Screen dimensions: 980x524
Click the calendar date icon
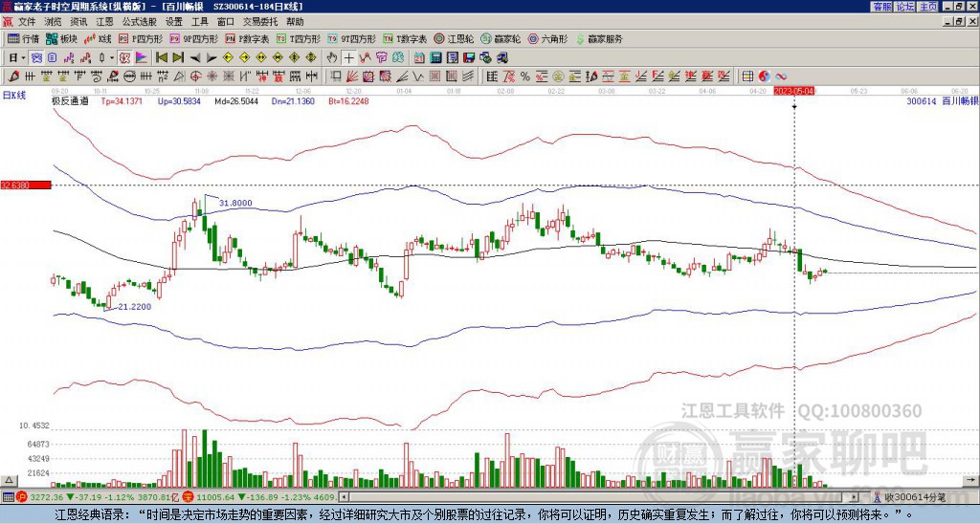(x=419, y=58)
